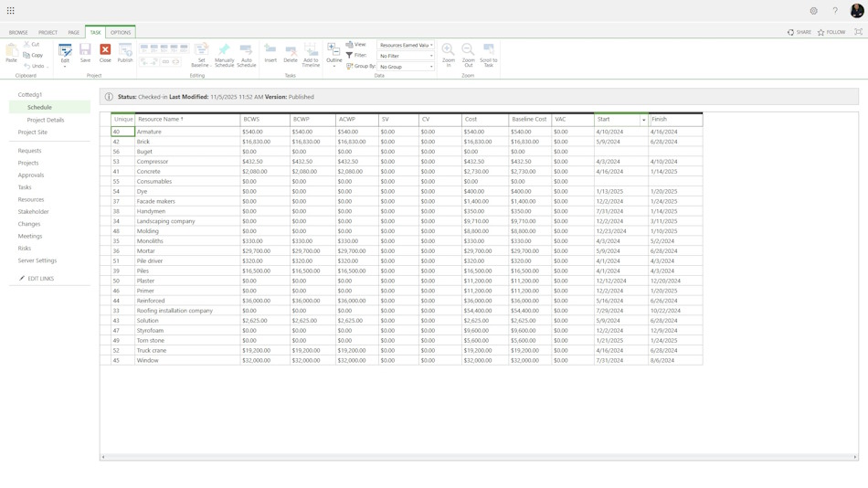This screenshot has width=868, height=488.
Task: Open the user profile picture menu
Action: click(857, 11)
